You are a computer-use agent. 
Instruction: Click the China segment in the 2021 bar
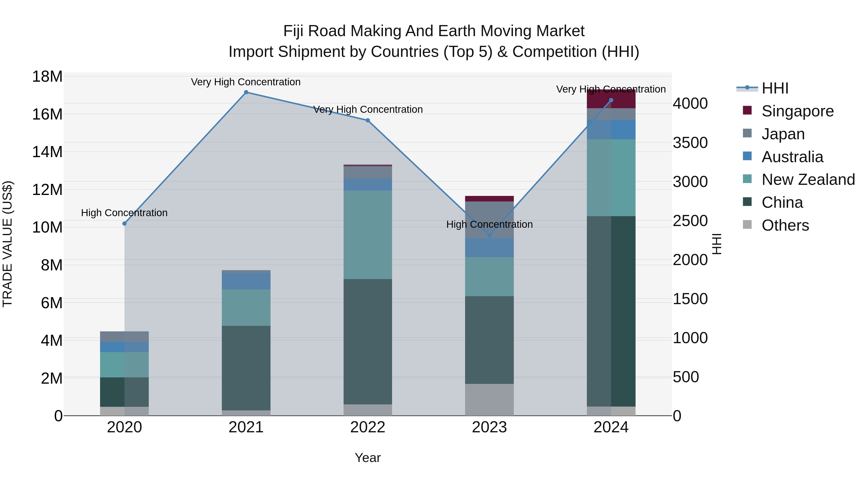pos(246,368)
